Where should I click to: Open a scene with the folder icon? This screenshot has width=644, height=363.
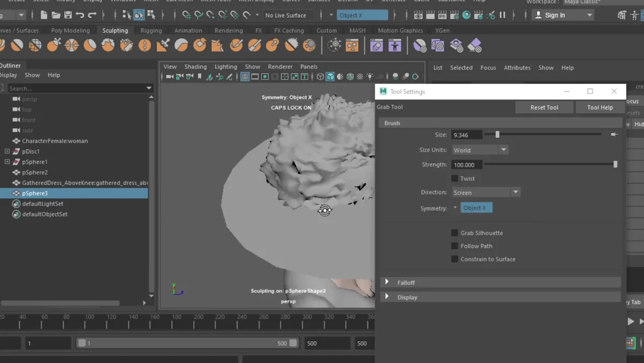tap(56, 15)
